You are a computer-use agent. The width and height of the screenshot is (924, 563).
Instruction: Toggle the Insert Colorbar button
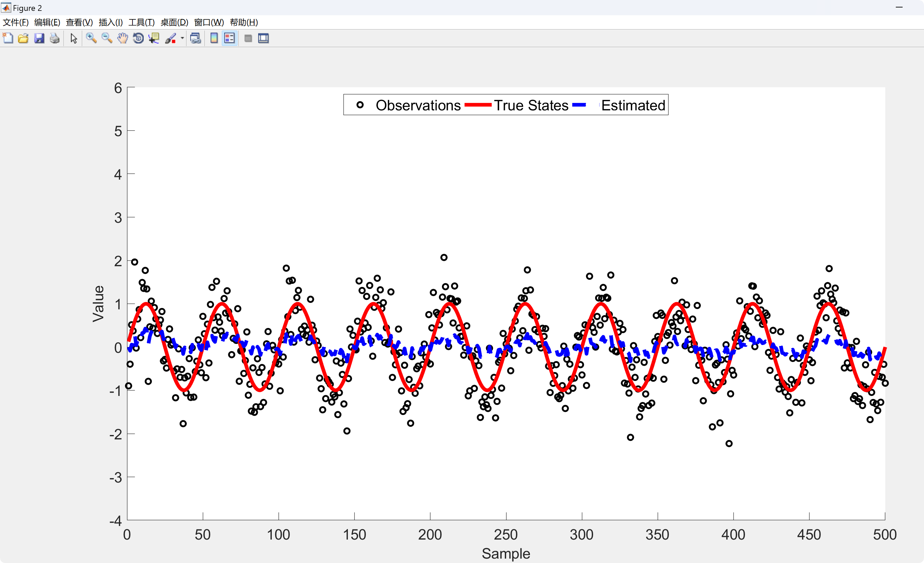[x=214, y=38]
